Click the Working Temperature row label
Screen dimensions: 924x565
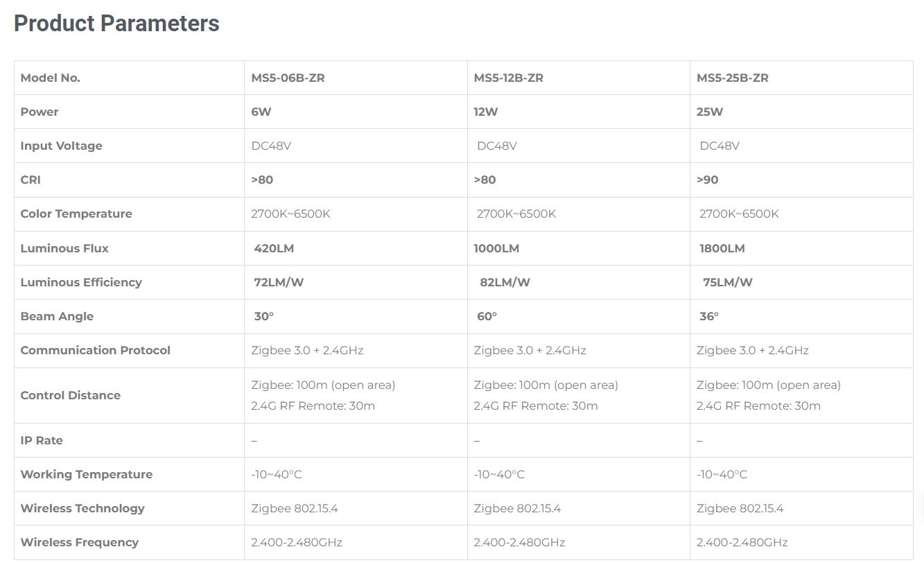pos(86,474)
